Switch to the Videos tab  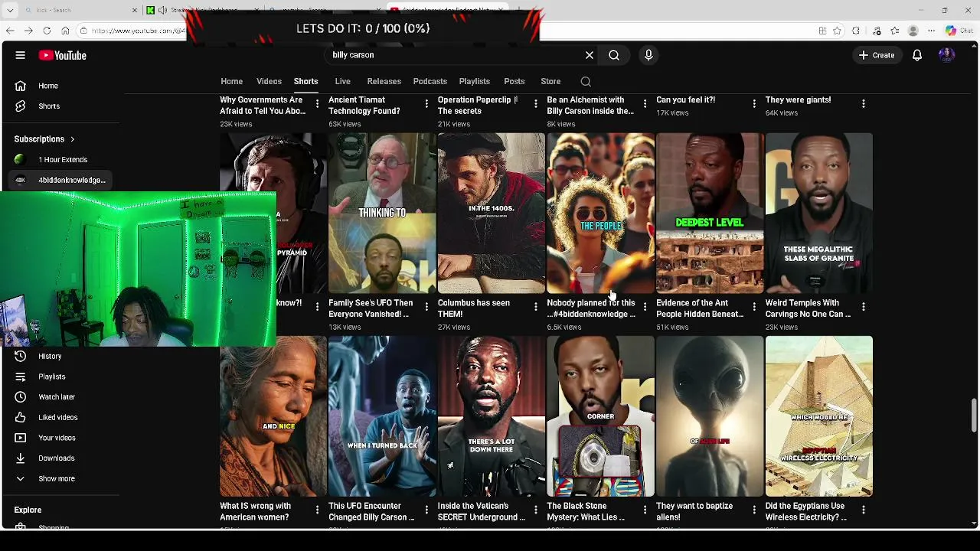click(x=269, y=81)
